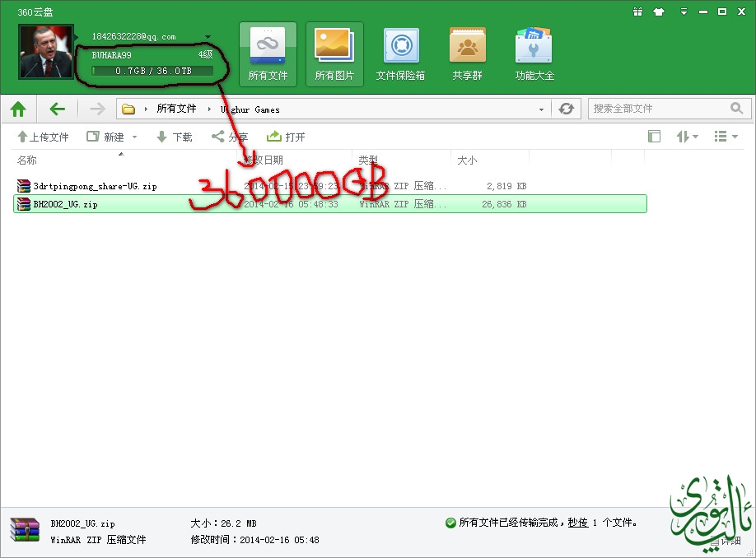Refresh the current folder listing
This screenshot has height=558, width=756.
tap(566, 109)
